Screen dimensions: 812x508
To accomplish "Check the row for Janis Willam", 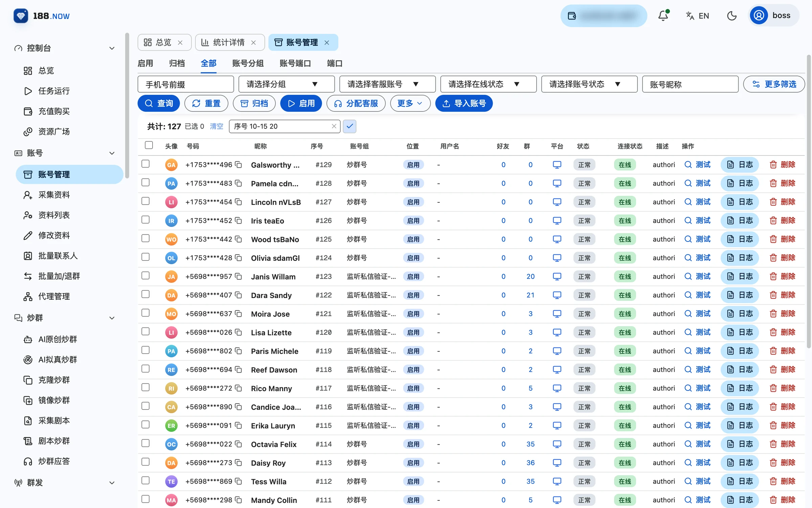I will pos(145,276).
